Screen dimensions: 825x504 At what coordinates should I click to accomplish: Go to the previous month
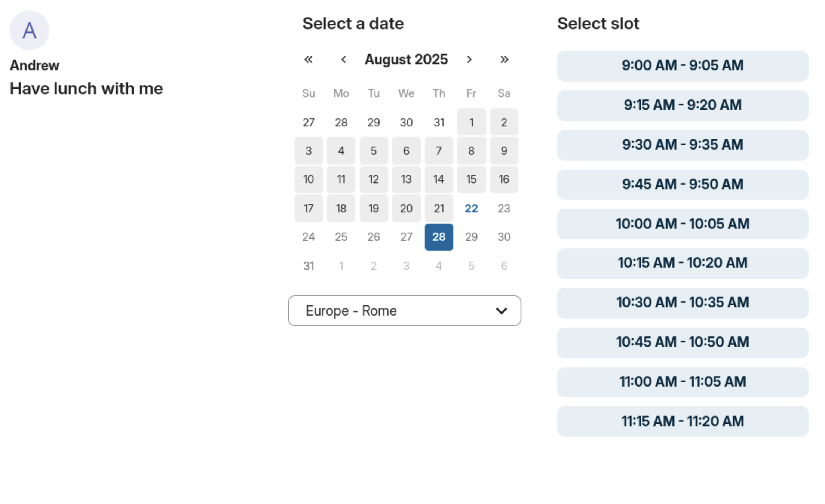343,59
